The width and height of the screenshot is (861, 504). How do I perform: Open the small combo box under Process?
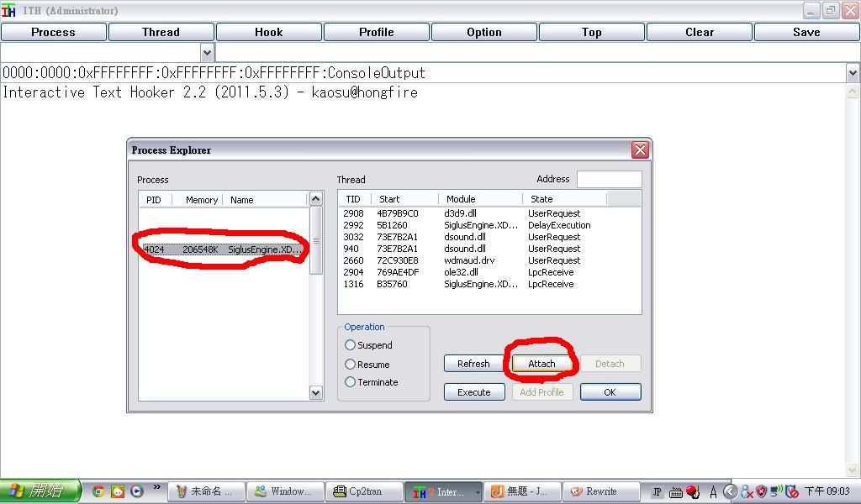[207, 53]
